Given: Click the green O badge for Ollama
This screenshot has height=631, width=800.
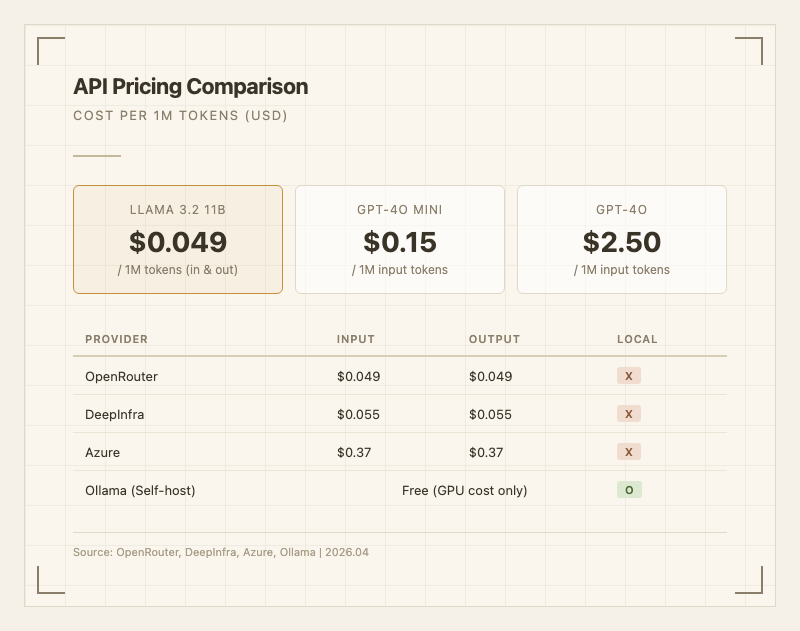Looking at the screenshot, I should tap(628, 490).
